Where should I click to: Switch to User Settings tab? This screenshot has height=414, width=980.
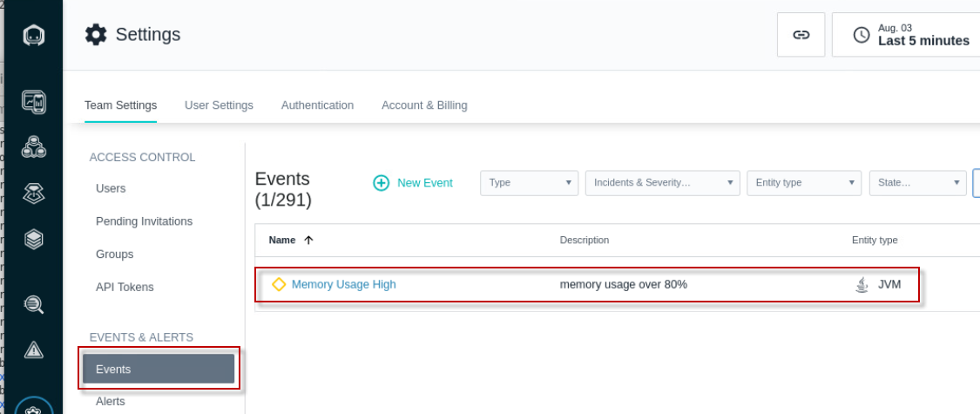coord(219,105)
